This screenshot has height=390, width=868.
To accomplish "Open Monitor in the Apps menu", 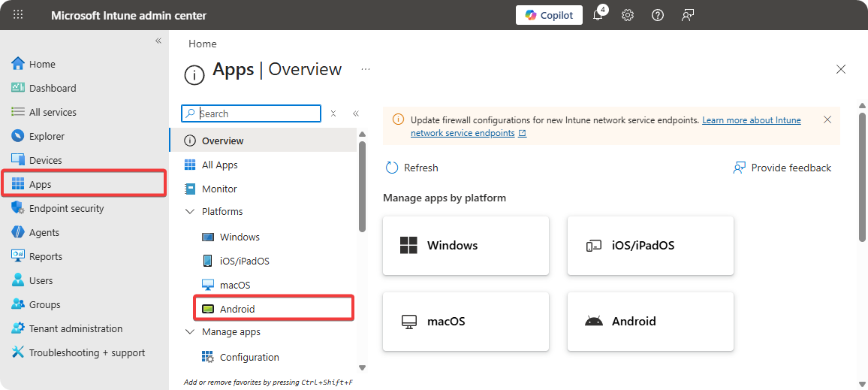I will click(219, 189).
